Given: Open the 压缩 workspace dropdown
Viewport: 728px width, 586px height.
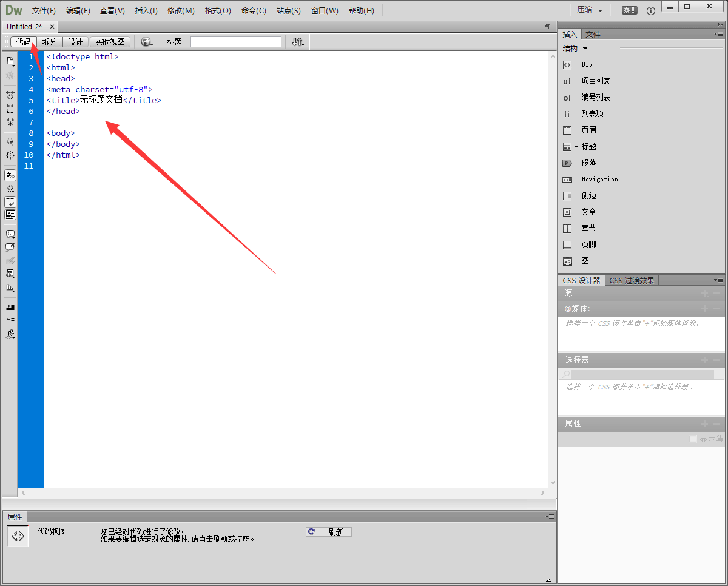Looking at the screenshot, I should pyautogui.click(x=589, y=10).
